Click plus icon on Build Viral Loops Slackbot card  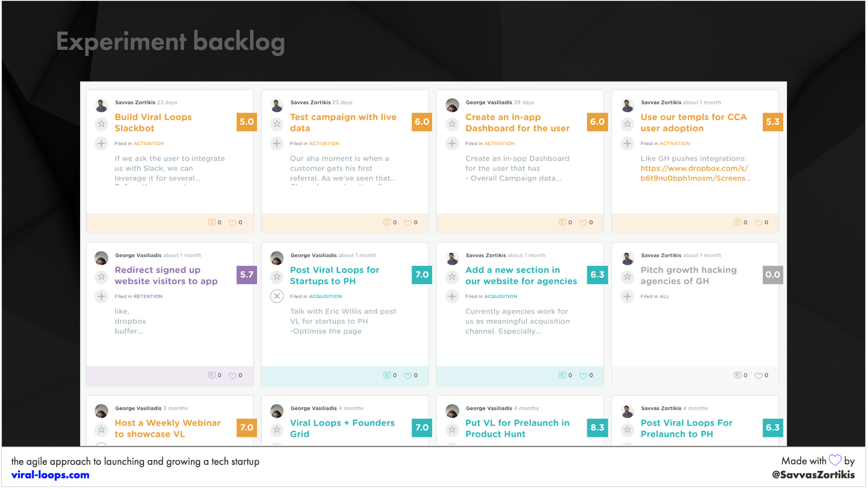coord(102,143)
